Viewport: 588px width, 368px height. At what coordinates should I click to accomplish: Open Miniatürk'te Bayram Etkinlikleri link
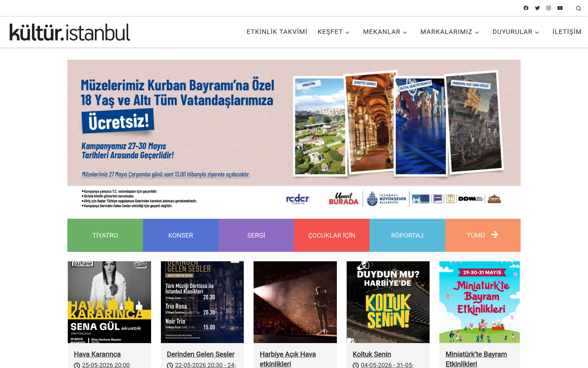point(476,359)
